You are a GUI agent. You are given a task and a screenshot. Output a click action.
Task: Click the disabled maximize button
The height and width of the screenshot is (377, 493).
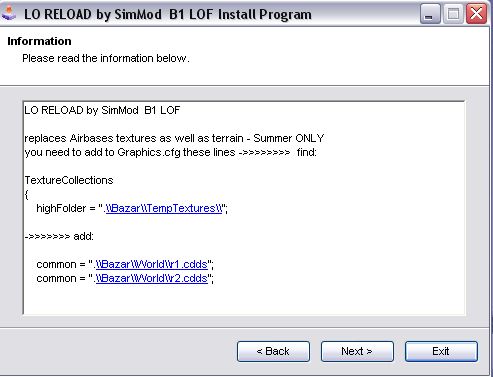click(453, 14)
